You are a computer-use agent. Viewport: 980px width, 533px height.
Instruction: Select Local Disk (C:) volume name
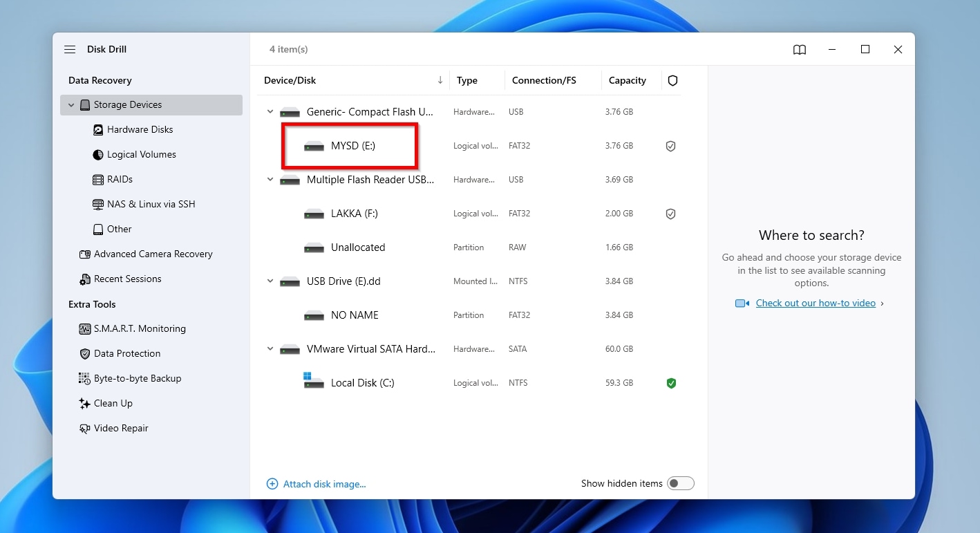(363, 383)
